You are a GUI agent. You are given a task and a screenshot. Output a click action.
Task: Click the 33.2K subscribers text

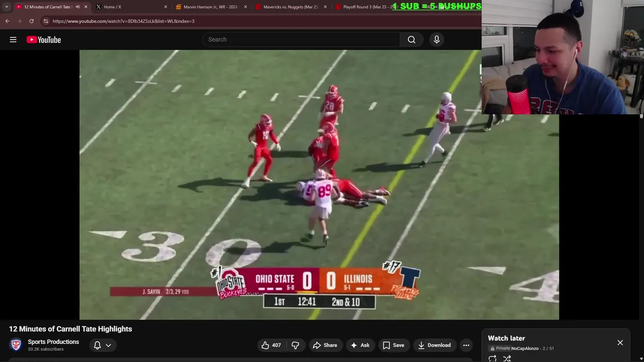coord(46,349)
